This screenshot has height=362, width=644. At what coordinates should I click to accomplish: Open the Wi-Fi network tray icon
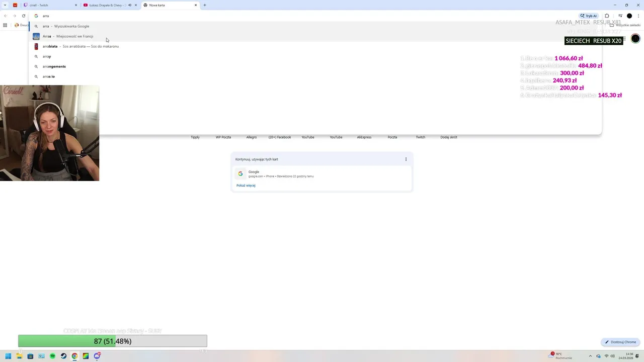pos(606,356)
